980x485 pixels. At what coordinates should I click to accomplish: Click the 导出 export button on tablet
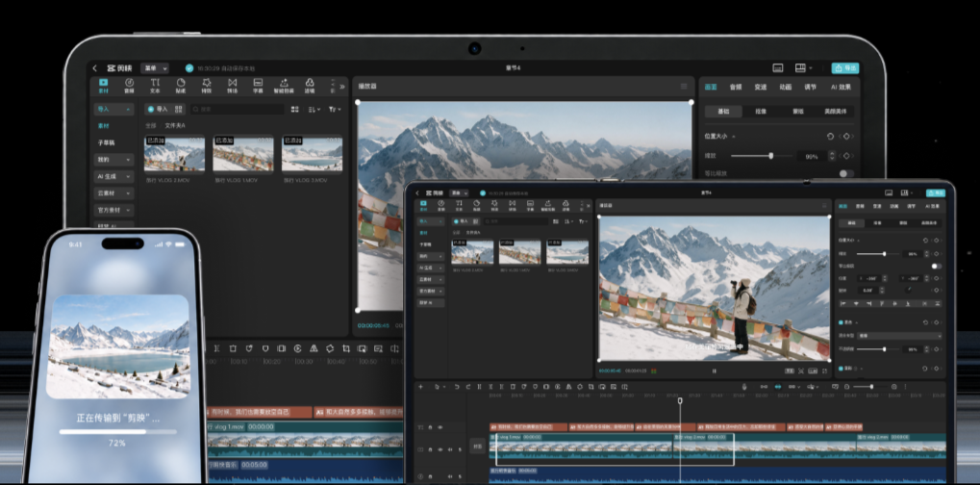pos(935,193)
